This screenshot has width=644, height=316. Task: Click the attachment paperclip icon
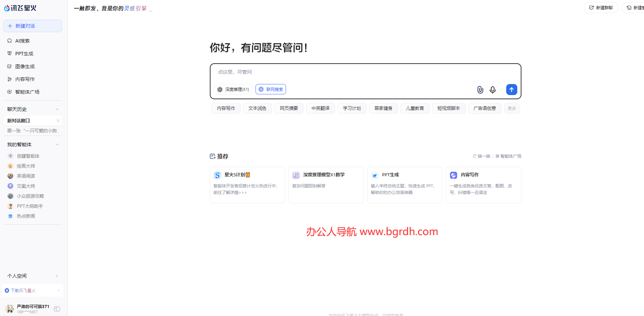[480, 90]
